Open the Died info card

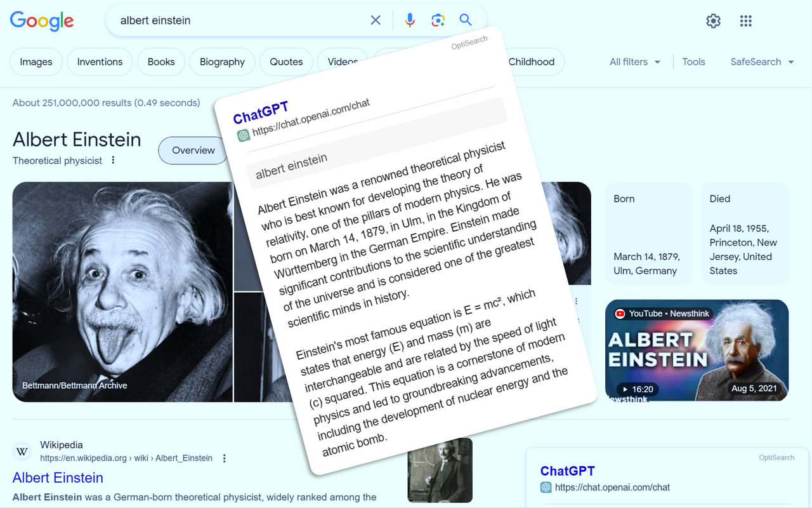[x=745, y=233]
